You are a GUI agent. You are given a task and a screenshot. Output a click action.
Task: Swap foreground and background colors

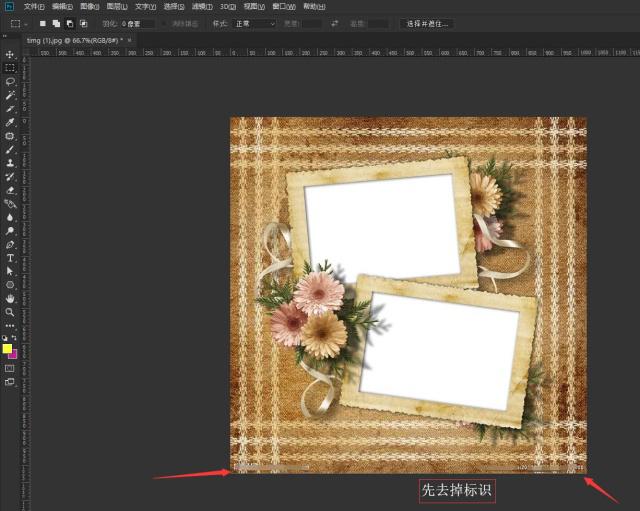[x=14, y=338]
